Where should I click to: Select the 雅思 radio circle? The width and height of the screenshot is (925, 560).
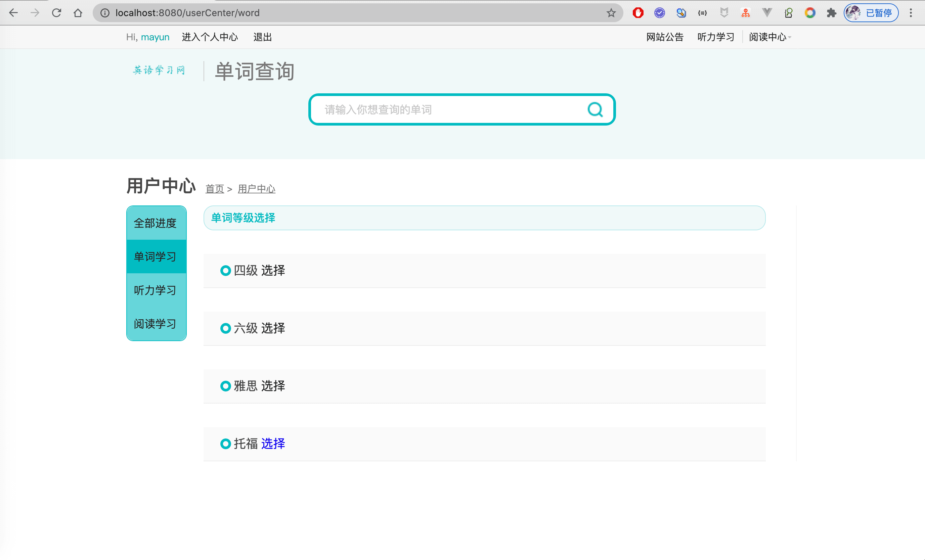point(225,386)
